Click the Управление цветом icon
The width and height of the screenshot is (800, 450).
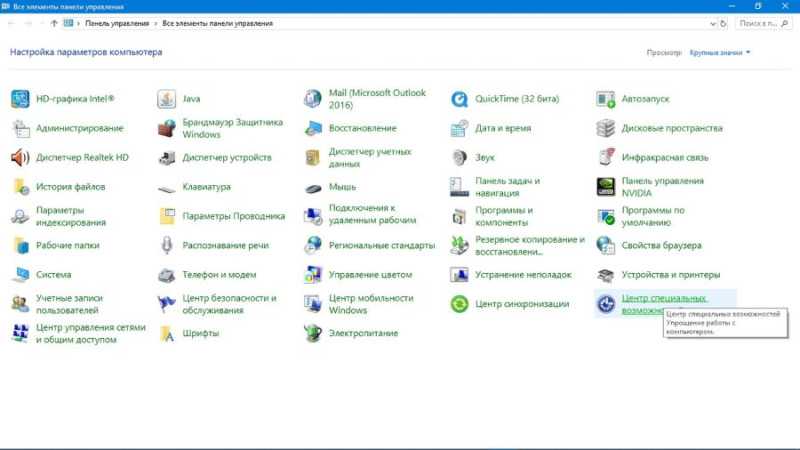coord(313,274)
